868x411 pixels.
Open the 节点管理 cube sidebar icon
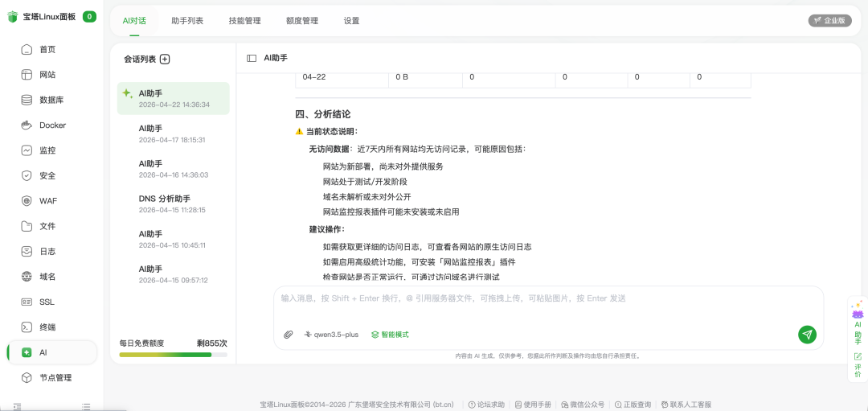[x=26, y=378]
